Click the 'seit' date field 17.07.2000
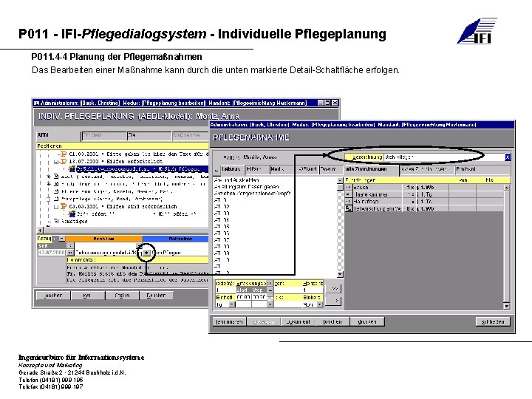Viewport: 532px width, 399px height. pos(52,253)
